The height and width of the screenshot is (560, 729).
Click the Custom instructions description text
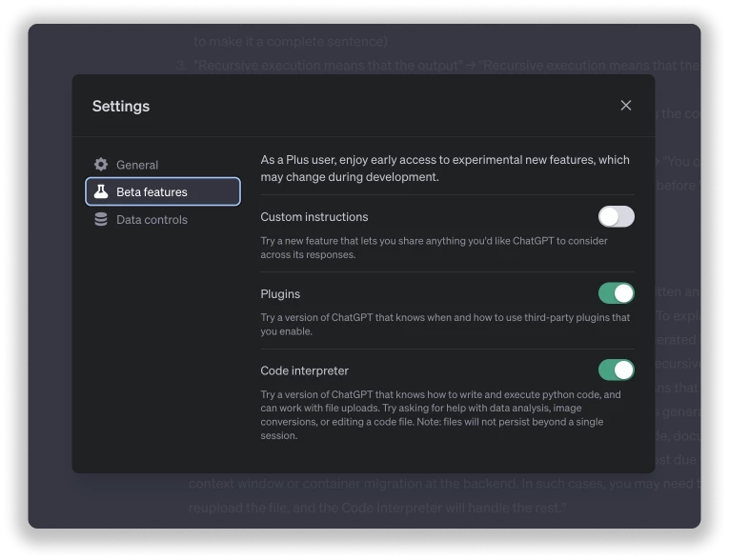click(434, 248)
